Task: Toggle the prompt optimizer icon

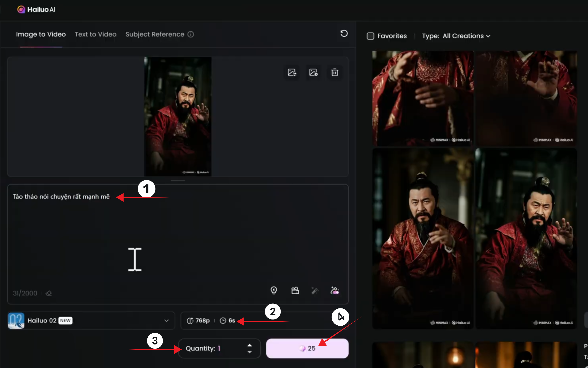Action: tap(334, 290)
